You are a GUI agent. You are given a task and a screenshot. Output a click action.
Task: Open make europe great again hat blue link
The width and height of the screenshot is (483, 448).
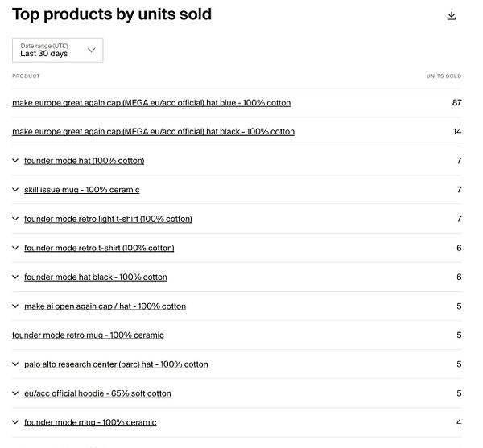151,103
